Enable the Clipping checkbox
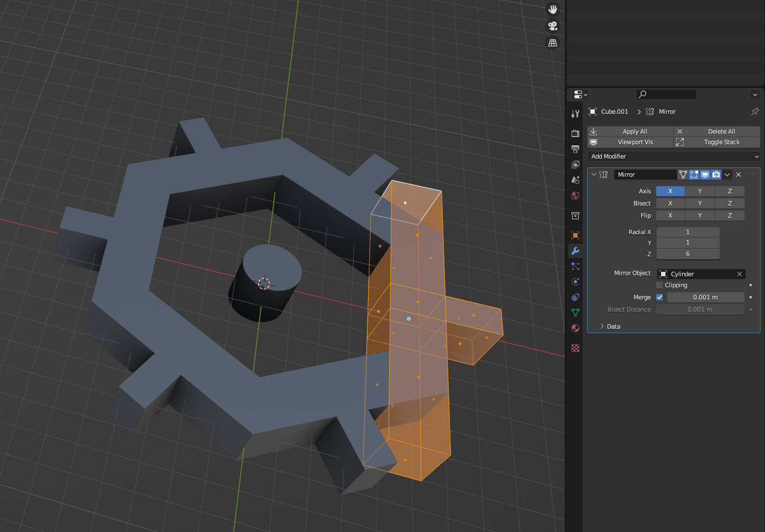Viewport: 765px width, 532px height. click(659, 285)
